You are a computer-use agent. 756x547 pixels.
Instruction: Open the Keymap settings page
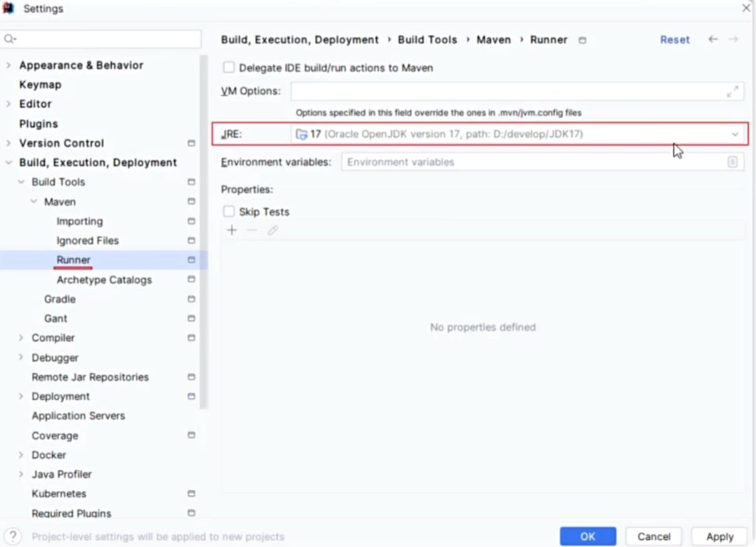point(40,84)
